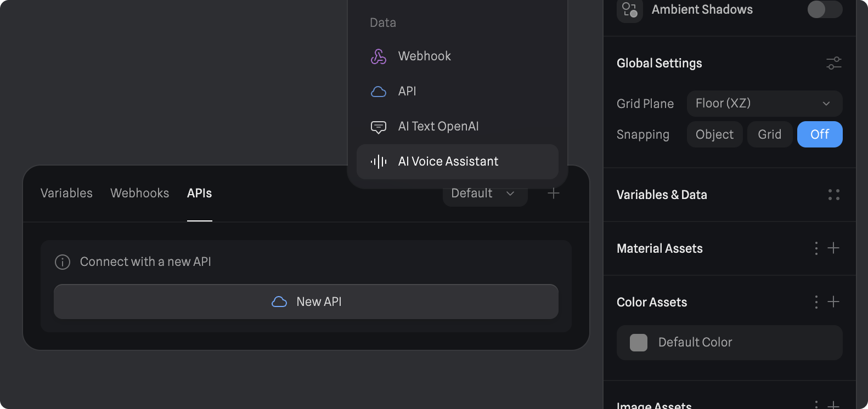The width and height of the screenshot is (868, 409).
Task: Set Snapping to Object
Action: point(714,134)
